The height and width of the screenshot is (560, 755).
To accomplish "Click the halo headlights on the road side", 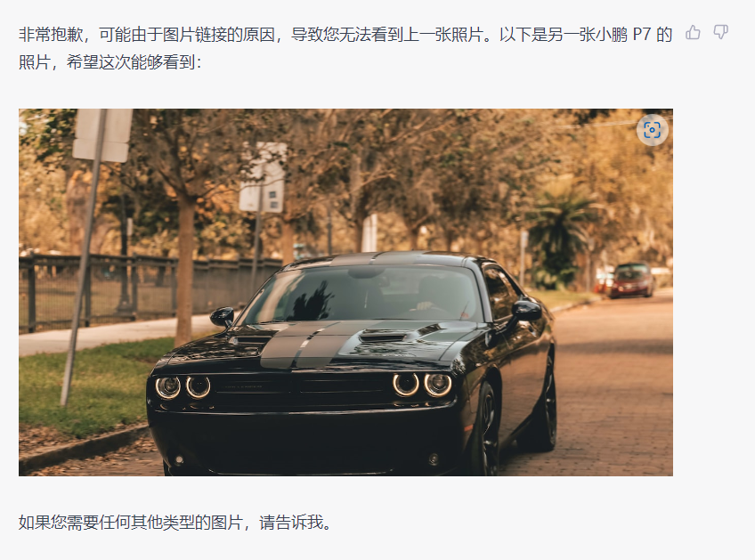I will pyautogui.click(x=422, y=385).
